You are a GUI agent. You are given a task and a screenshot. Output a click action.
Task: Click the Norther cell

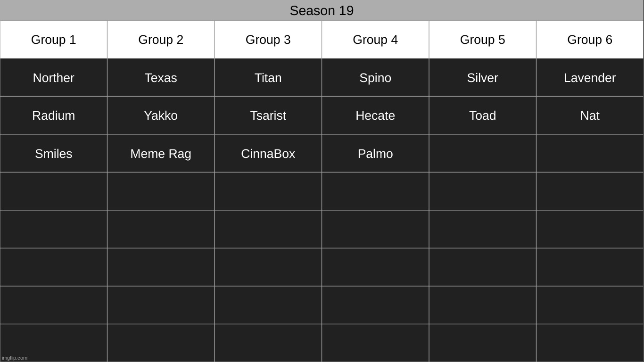[54, 78]
